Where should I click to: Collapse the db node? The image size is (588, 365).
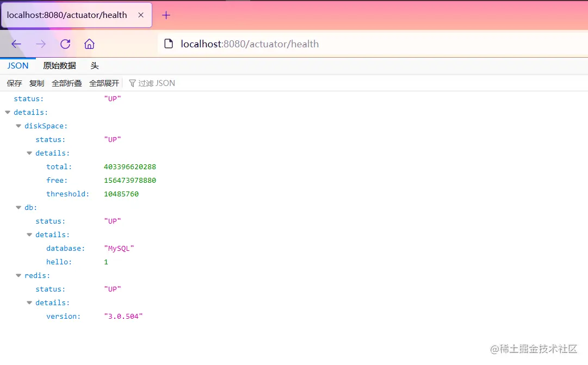(x=18, y=207)
